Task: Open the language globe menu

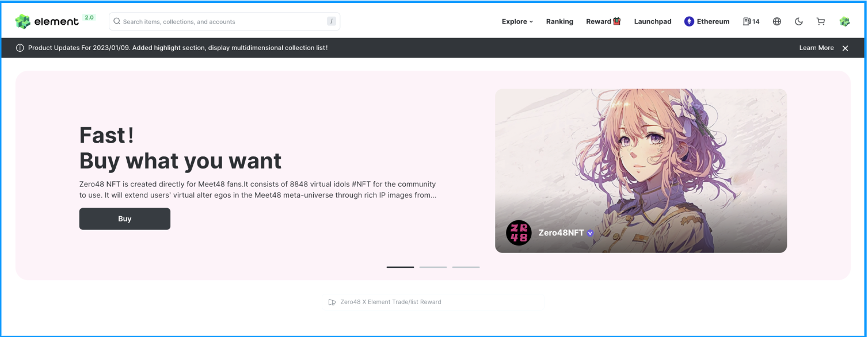Action: tap(777, 21)
